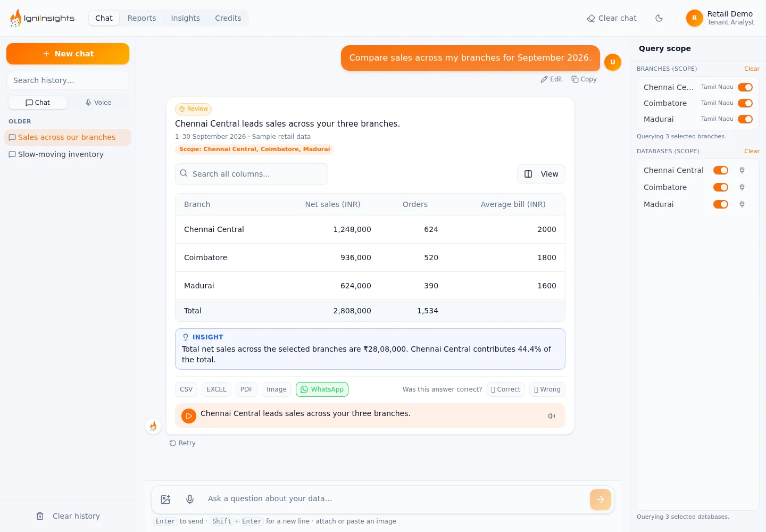Viewport: 766px width, 532px height.
Task: Turn off Chennai Central database toggle
Action: [x=721, y=170]
